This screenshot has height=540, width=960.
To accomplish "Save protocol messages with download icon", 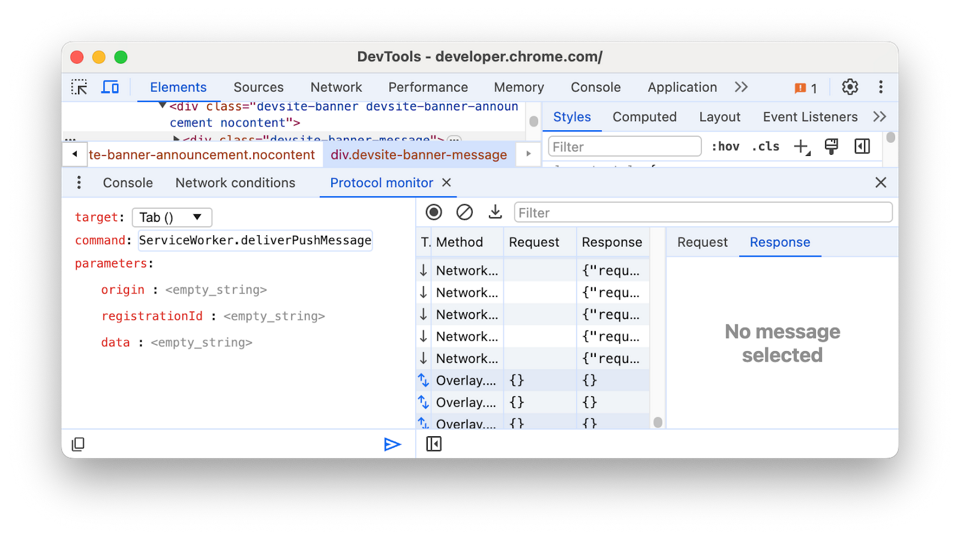I will pyautogui.click(x=495, y=212).
